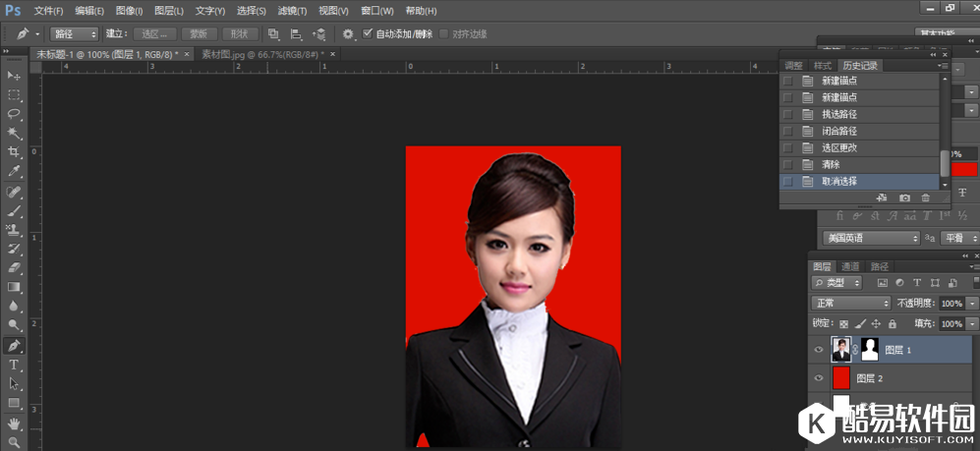Activate the Clone Stamp tool
The image size is (980, 451).
pyautogui.click(x=14, y=230)
